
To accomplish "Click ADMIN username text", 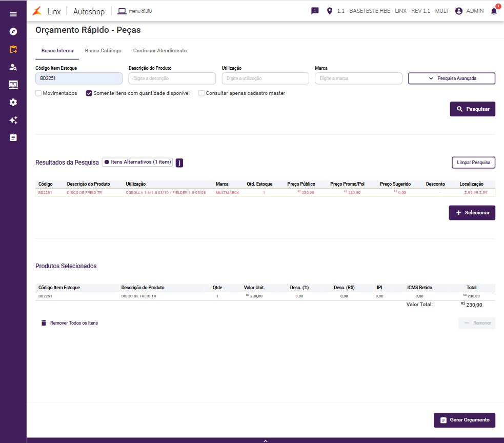I will pos(475,11).
